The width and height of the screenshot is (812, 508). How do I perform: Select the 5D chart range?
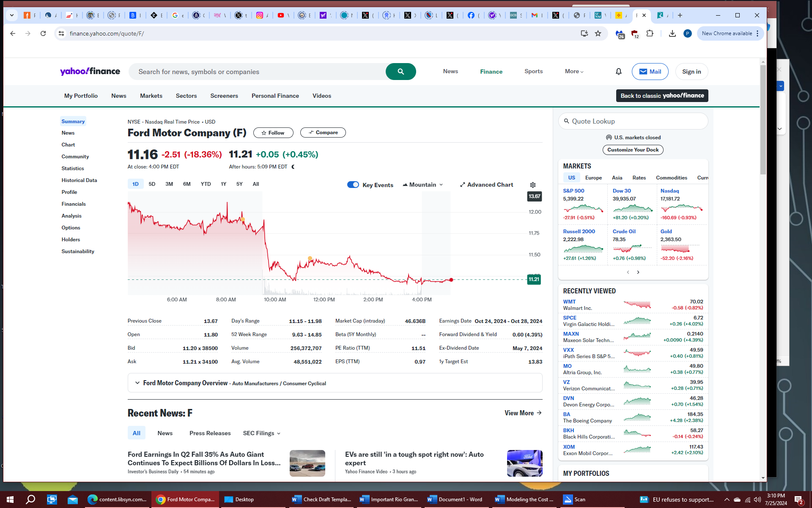152,184
